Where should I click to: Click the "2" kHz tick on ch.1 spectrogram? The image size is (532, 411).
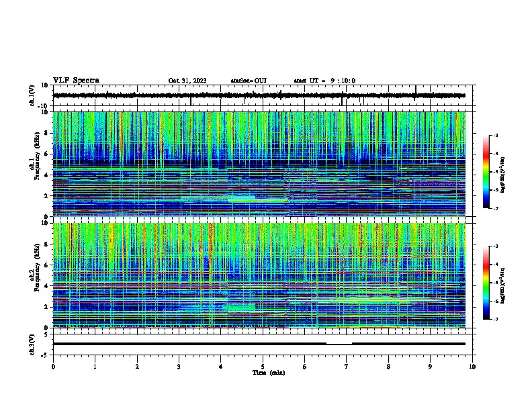[46, 196]
